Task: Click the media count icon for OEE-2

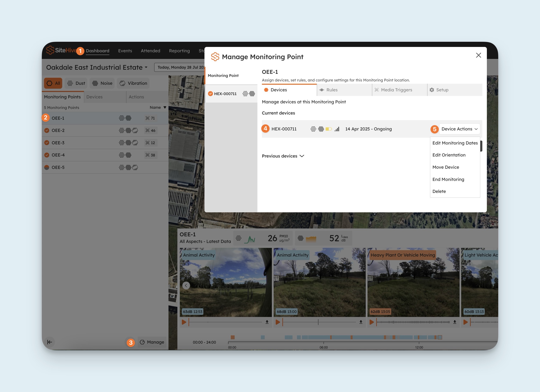Action: coord(148,130)
